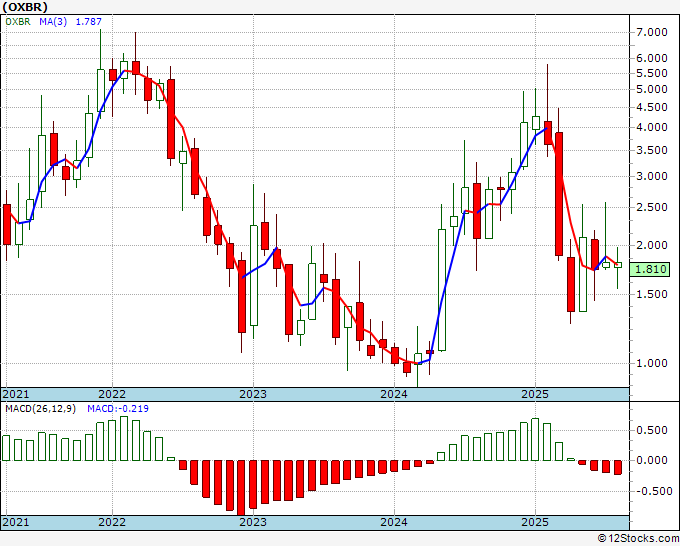This screenshot has height=546, width=680.
Task: Click the 0.000 MACD axis label
Action: (x=651, y=460)
